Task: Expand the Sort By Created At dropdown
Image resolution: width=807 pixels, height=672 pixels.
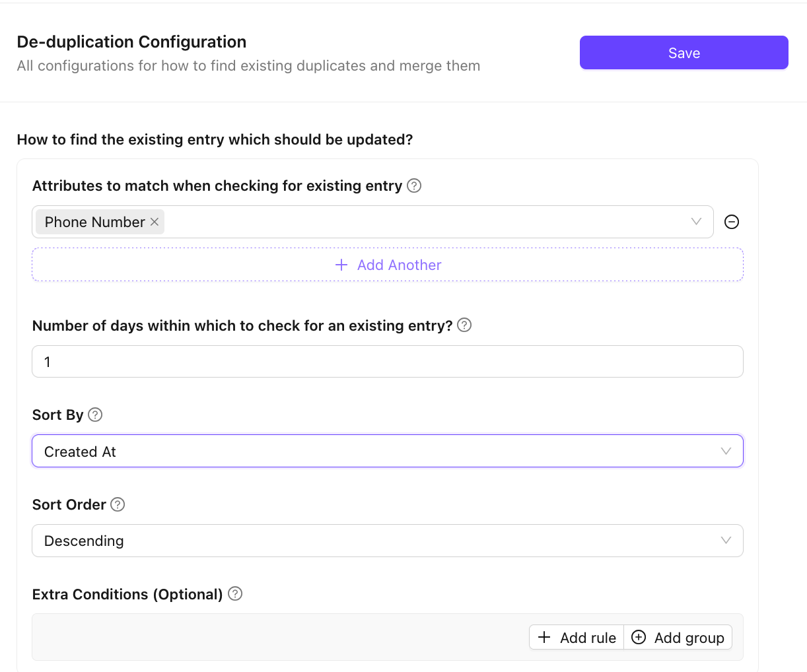Action: coord(726,452)
